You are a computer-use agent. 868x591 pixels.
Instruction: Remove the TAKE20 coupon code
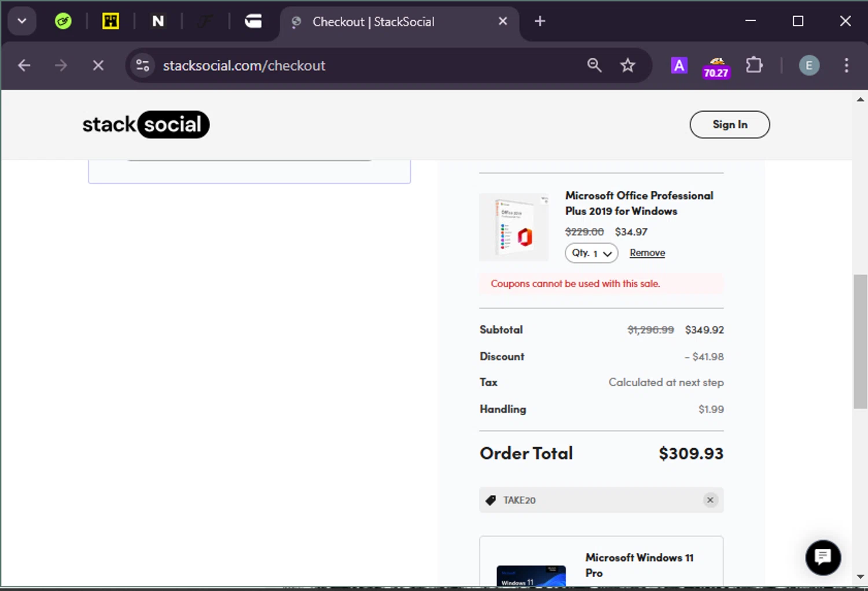click(x=710, y=500)
